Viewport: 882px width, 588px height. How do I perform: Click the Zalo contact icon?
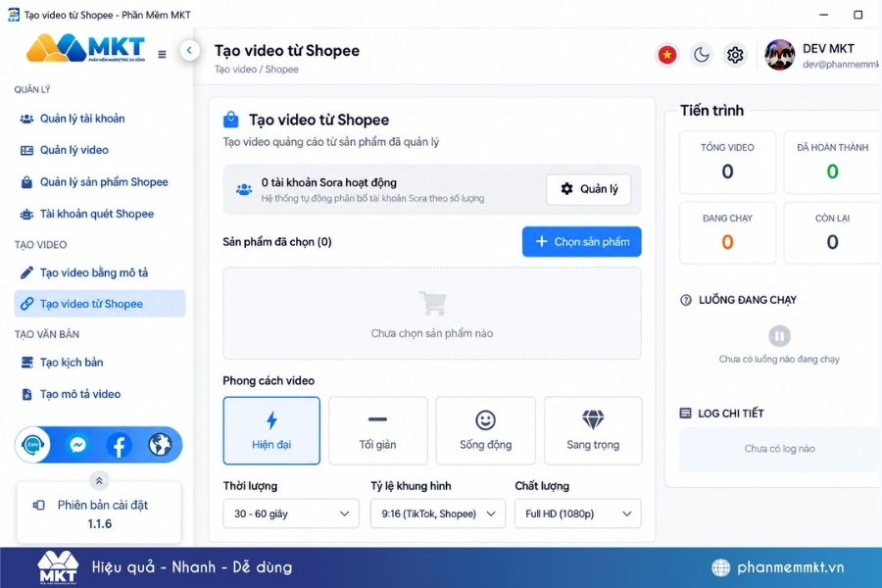[33, 445]
